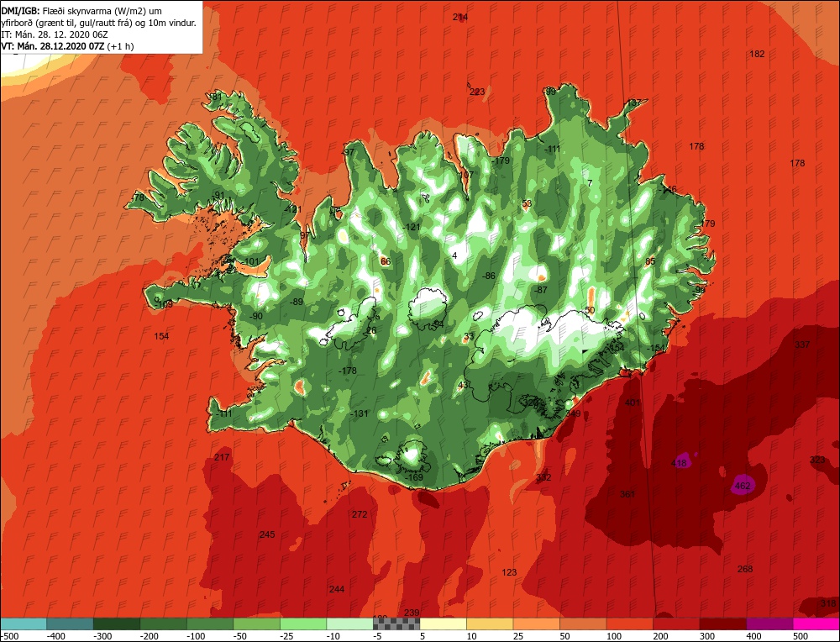Click the darkest green legend swatch between -300 and -200
This screenshot has width=840, height=642.
coord(116,624)
